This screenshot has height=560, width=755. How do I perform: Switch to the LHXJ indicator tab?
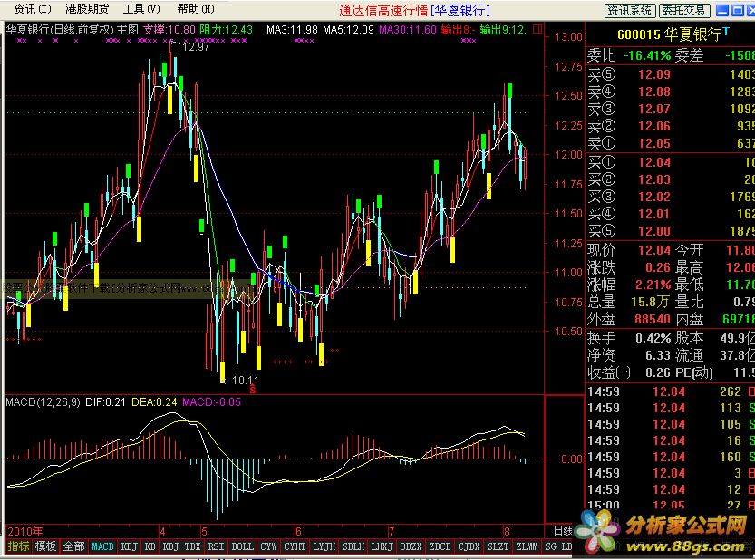tap(382, 546)
